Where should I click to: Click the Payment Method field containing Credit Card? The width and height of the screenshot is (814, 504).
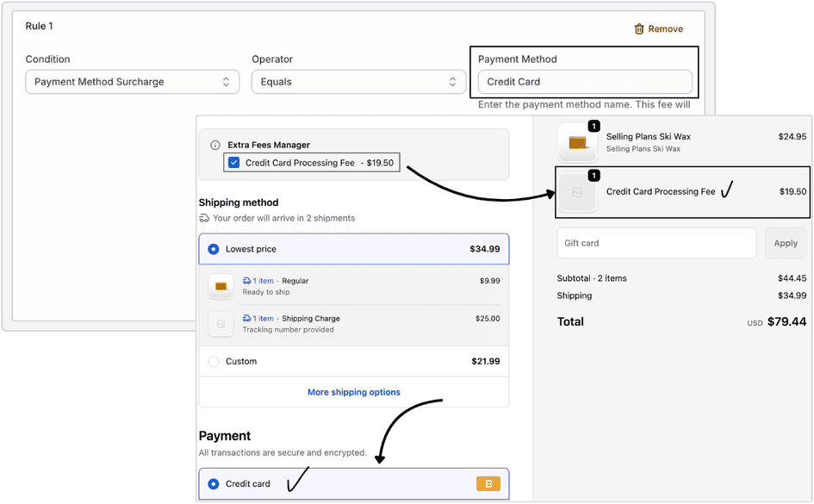click(x=584, y=82)
